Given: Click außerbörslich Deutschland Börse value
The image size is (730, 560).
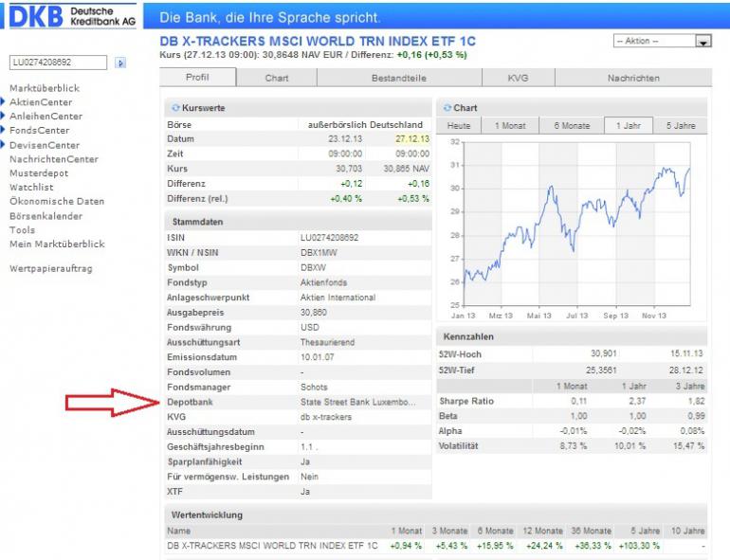Looking at the screenshot, I should click(x=365, y=125).
